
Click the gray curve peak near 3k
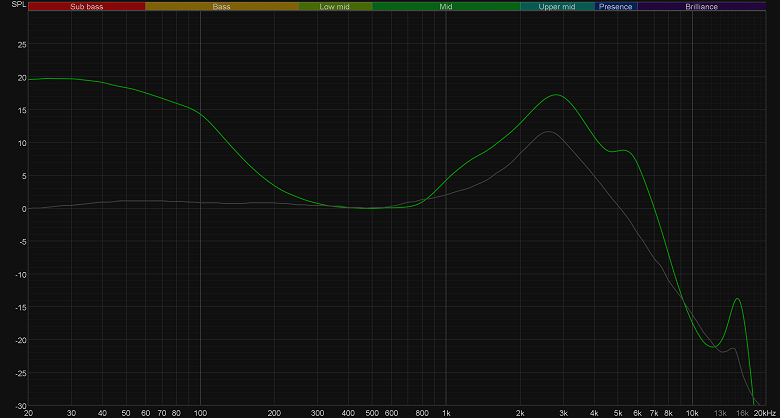tap(548, 131)
